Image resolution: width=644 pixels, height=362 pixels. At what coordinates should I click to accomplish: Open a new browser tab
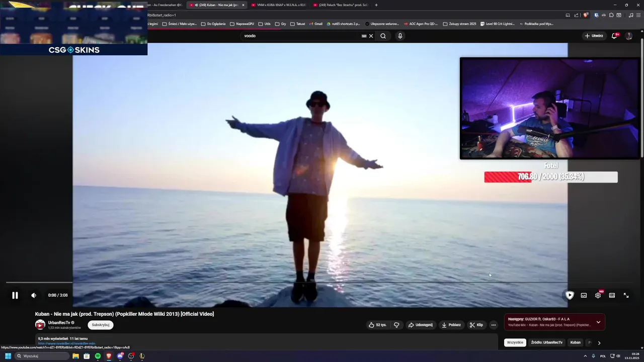376,5
